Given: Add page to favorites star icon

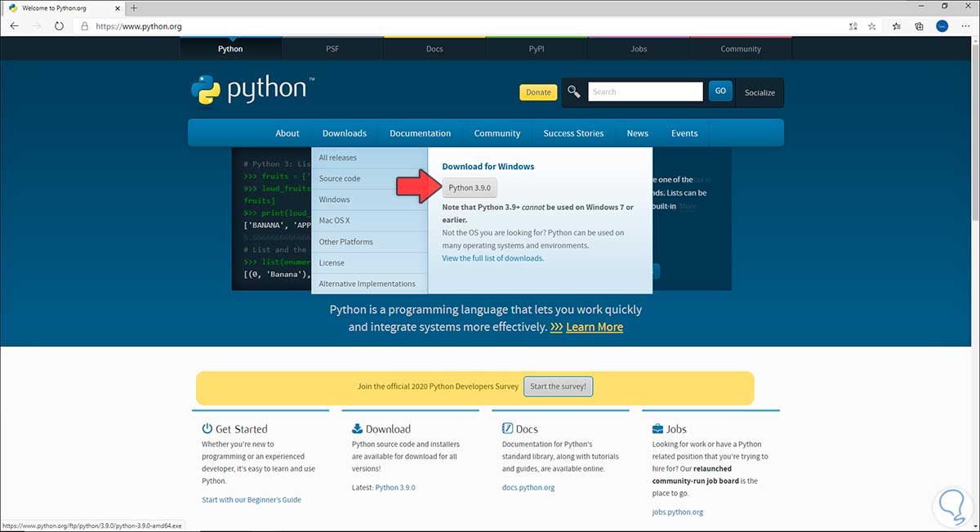Looking at the screenshot, I should tap(872, 26).
